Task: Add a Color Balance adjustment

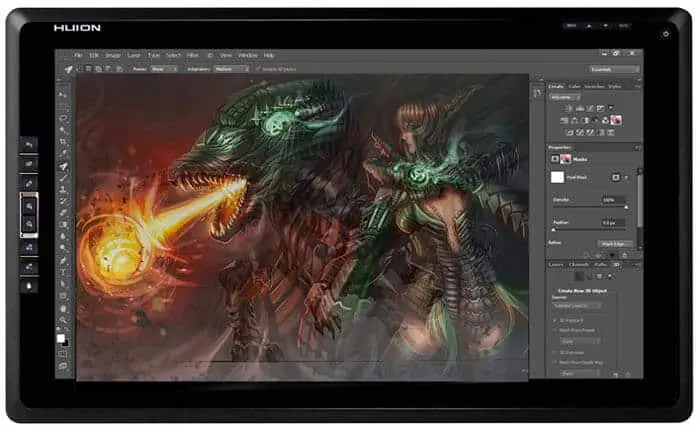Action: [x=575, y=120]
